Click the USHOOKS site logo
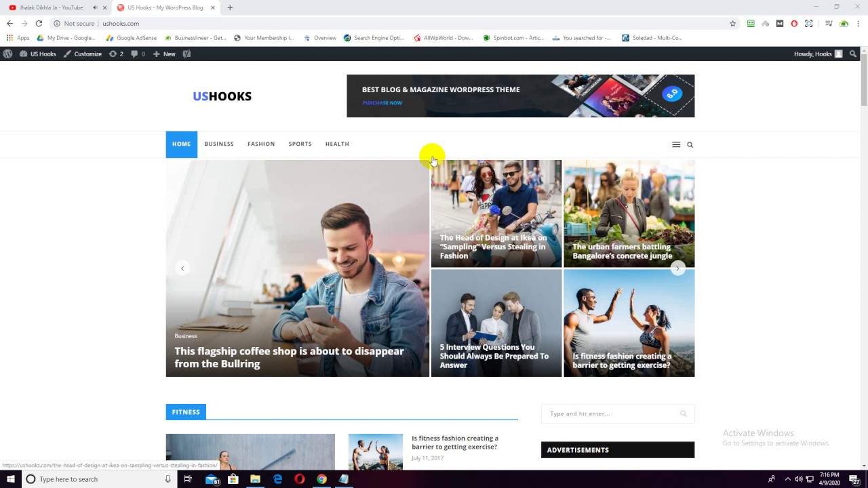 222,96
